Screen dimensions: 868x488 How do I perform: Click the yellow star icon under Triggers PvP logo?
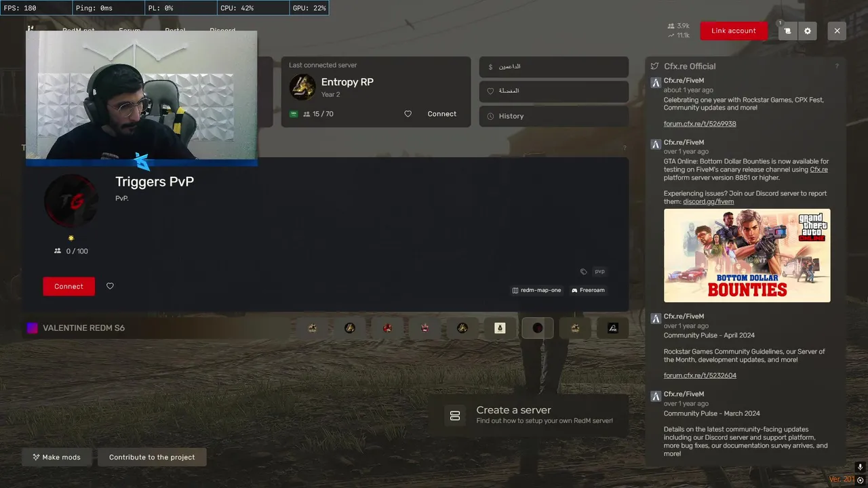(x=71, y=238)
